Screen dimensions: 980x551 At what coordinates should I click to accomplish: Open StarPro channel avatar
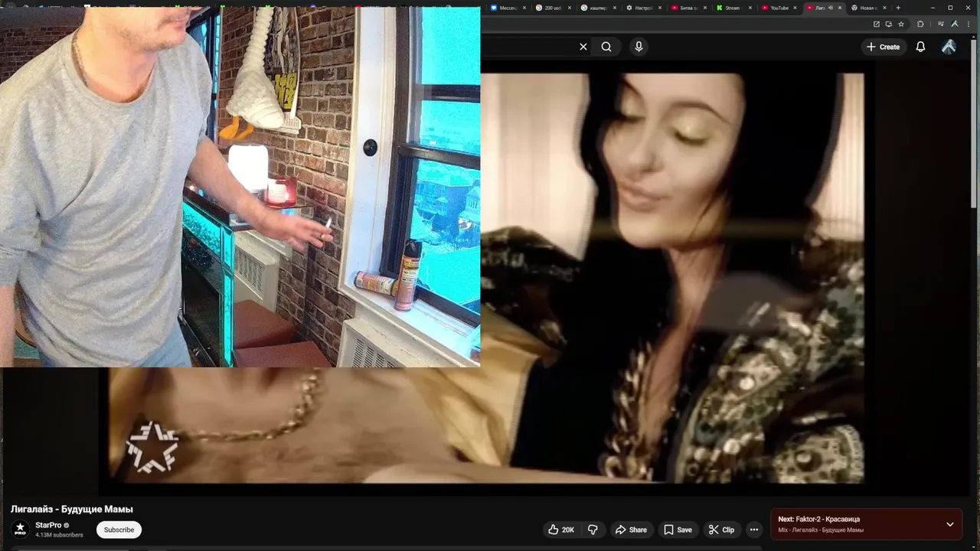21,529
